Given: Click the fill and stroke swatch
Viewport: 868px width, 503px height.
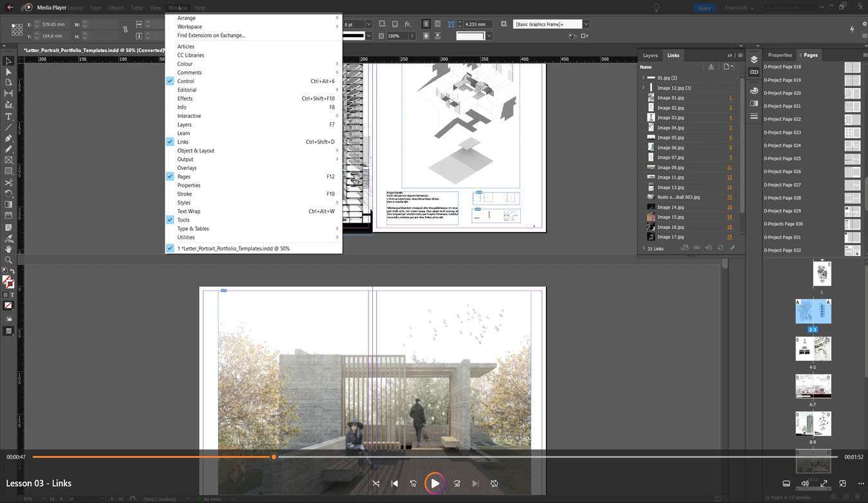Looking at the screenshot, I should point(8,282).
